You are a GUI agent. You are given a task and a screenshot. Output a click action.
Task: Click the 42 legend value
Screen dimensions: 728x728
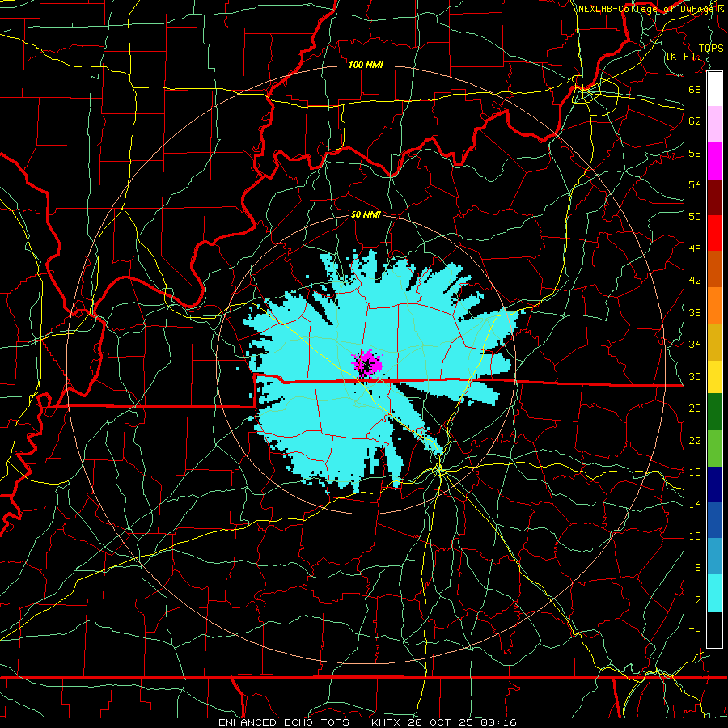coord(695,281)
